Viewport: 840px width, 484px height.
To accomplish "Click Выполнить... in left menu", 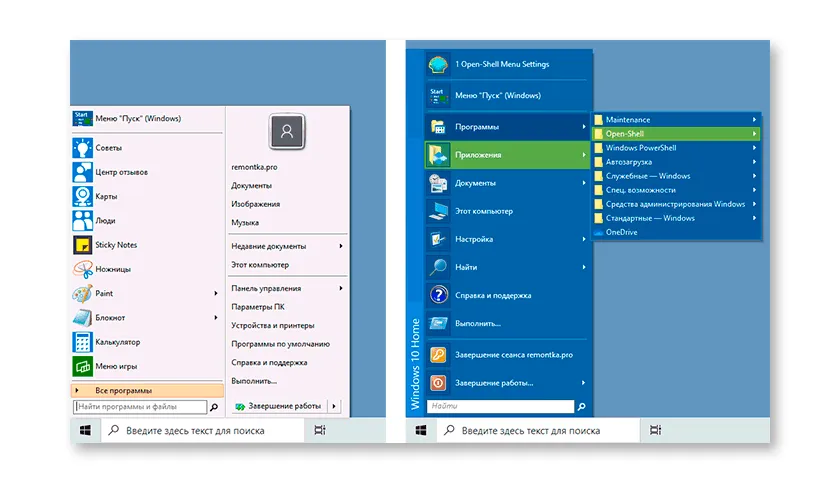I will (254, 381).
